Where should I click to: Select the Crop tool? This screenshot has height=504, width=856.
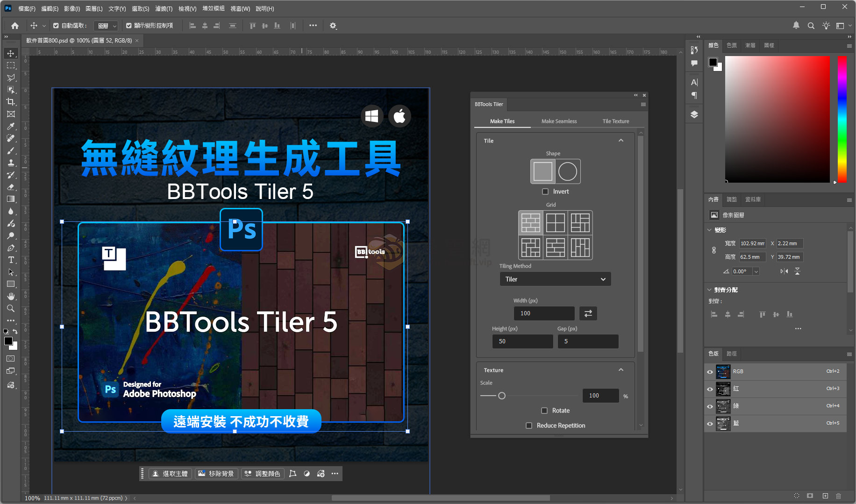(11, 102)
